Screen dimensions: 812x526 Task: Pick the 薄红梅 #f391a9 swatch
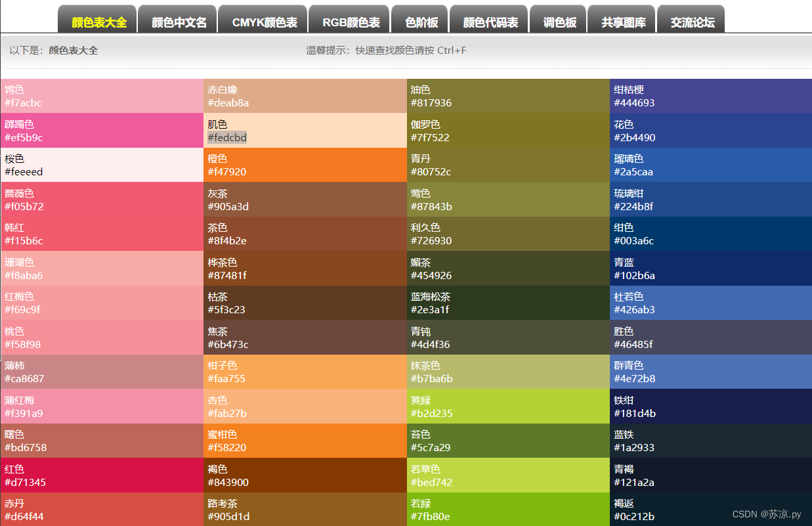pos(102,406)
